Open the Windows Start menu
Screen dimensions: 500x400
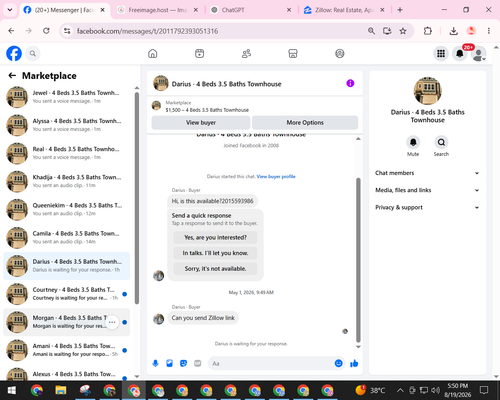click(12, 390)
